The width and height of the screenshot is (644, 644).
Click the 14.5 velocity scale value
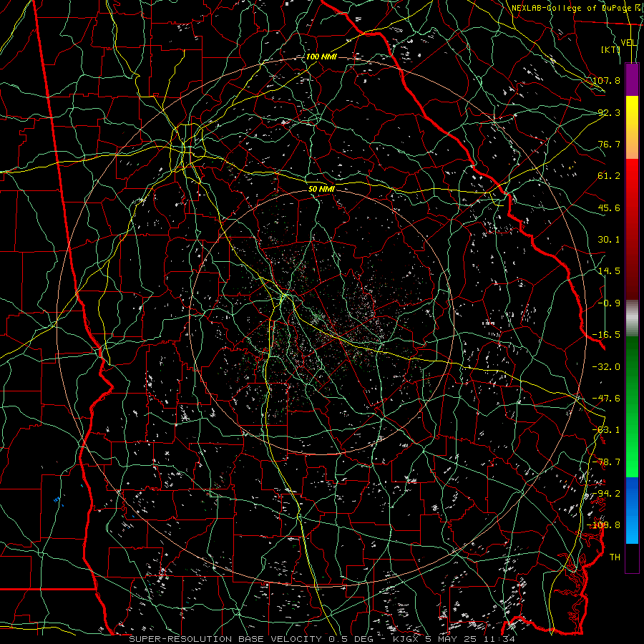[x=609, y=271]
